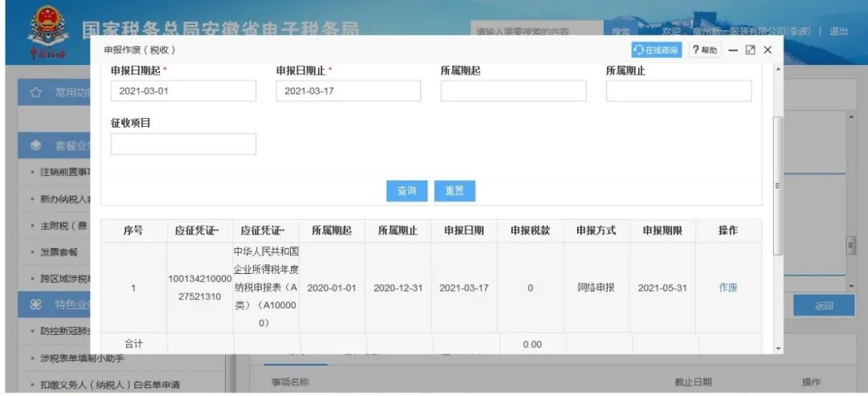Open the 帮助 help button
The width and height of the screenshot is (868, 396).
(x=705, y=50)
